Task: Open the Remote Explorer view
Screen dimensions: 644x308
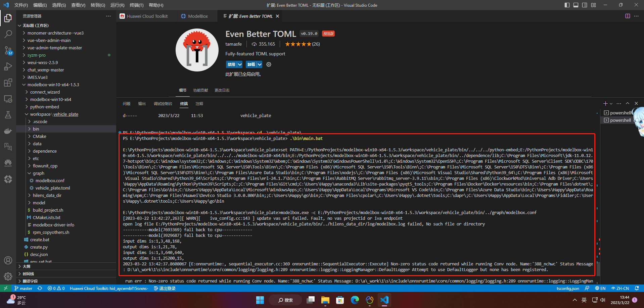Action: point(8,99)
